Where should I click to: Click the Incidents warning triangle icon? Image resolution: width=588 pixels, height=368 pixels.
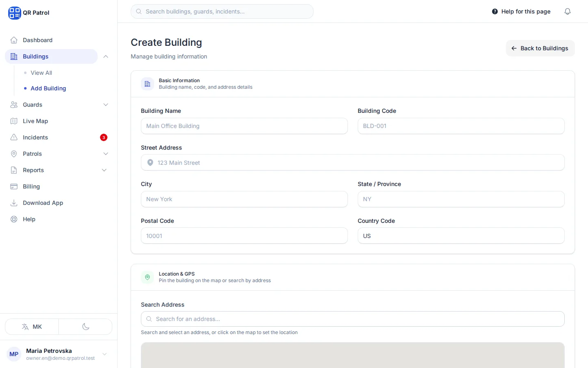(14, 137)
